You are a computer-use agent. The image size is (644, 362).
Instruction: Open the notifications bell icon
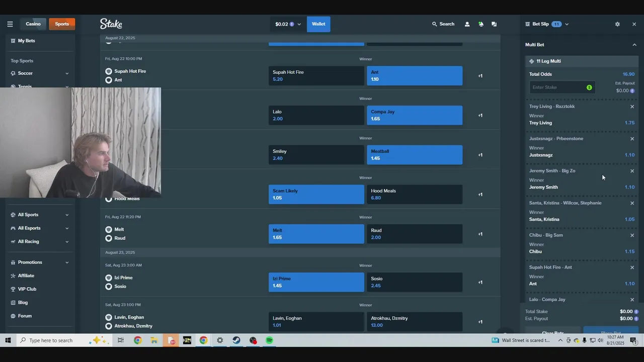pos(480,24)
